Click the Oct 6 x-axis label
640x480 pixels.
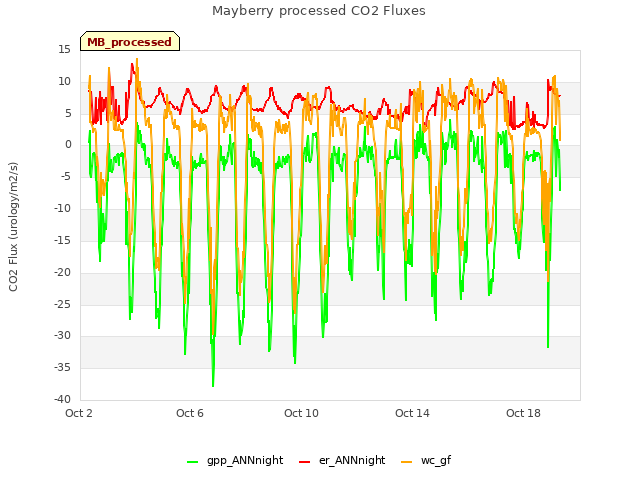click(190, 413)
